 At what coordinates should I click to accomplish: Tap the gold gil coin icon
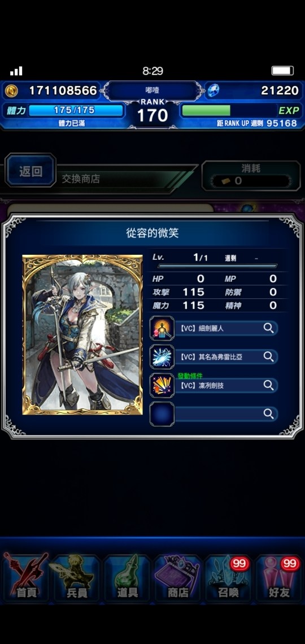tap(11, 91)
